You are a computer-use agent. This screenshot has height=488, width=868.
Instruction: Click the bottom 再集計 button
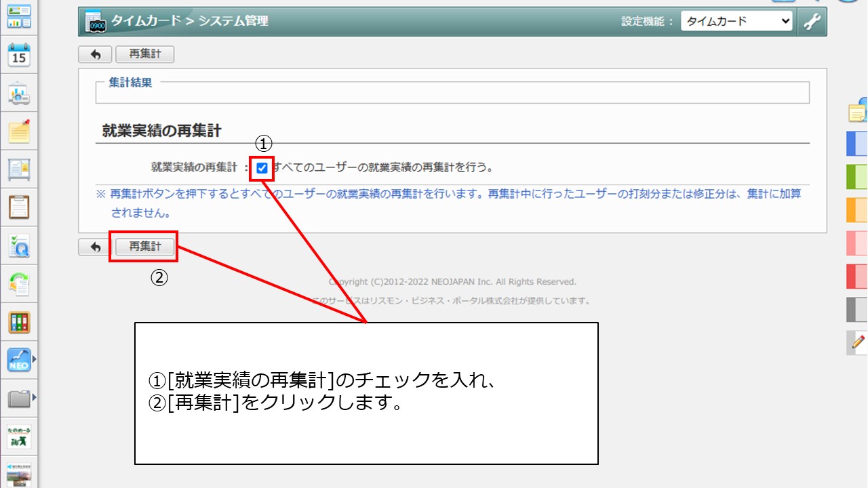(x=145, y=247)
